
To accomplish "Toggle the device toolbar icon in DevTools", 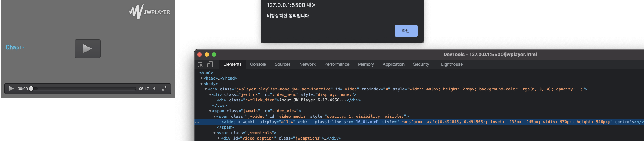I will 210,64.
